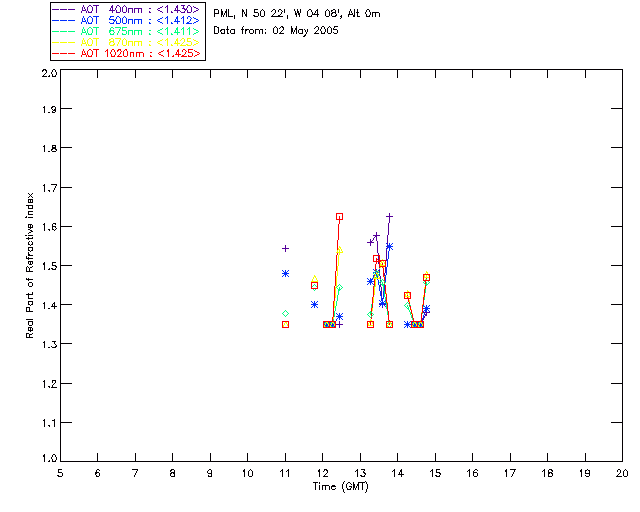This screenshot has height=512, width=640.
Task: Click the AOT 1020nm legend entry
Action: point(127,53)
